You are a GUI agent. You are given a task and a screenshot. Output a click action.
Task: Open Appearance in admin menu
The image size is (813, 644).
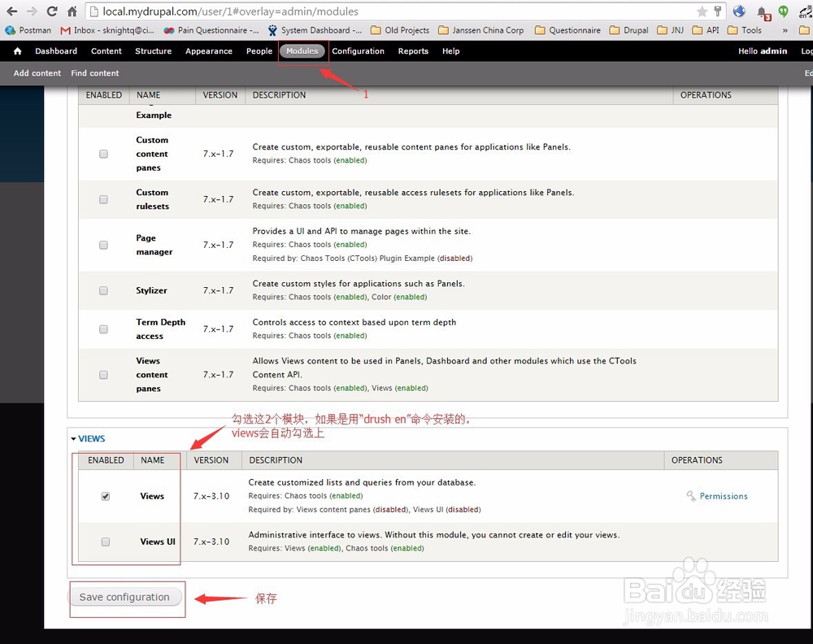pos(209,50)
